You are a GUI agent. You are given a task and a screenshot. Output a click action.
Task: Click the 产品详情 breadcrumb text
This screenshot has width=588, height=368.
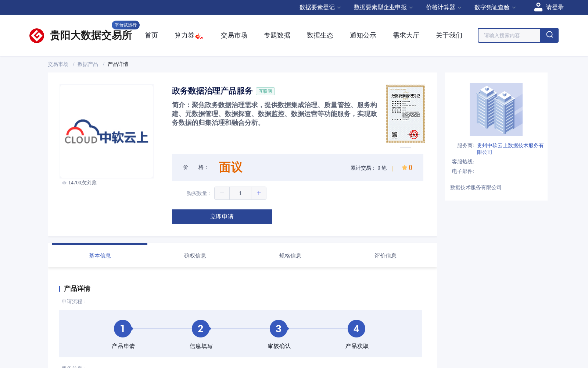(118, 64)
